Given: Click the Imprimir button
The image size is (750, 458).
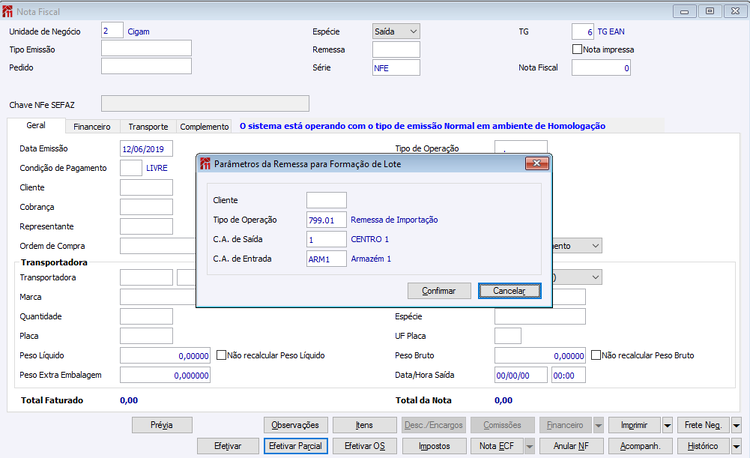Looking at the screenshot, I should [635, 425].
